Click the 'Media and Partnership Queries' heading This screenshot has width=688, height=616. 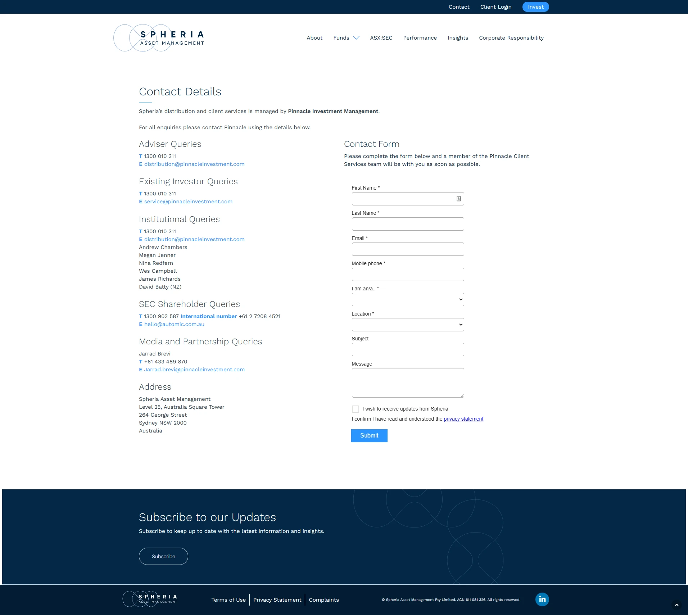click(200, 341)
